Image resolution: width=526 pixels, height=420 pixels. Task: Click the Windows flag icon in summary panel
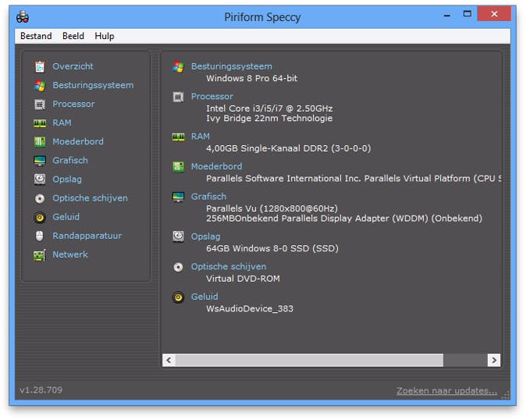tap(178, 67)
